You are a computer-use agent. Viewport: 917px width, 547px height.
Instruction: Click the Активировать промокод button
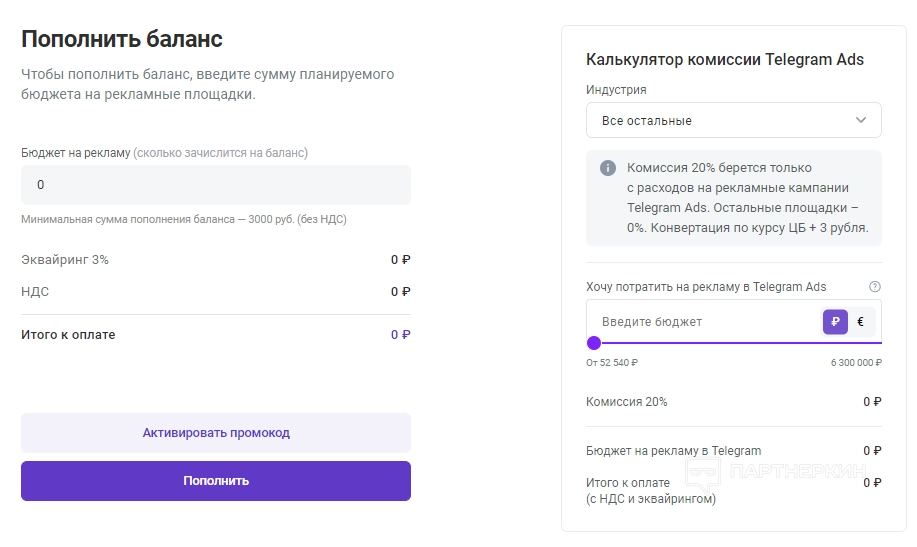pyautogui.click(x=215, y=433)
